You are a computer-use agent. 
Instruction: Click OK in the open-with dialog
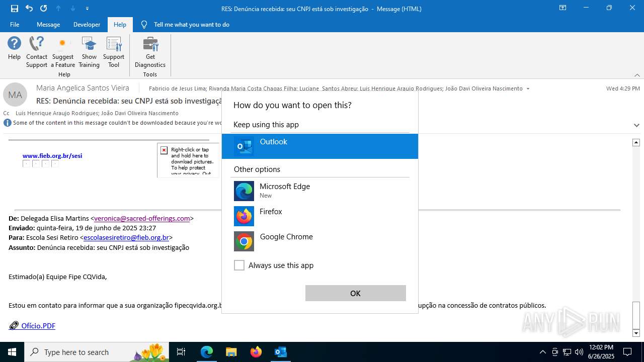point(356,293)
